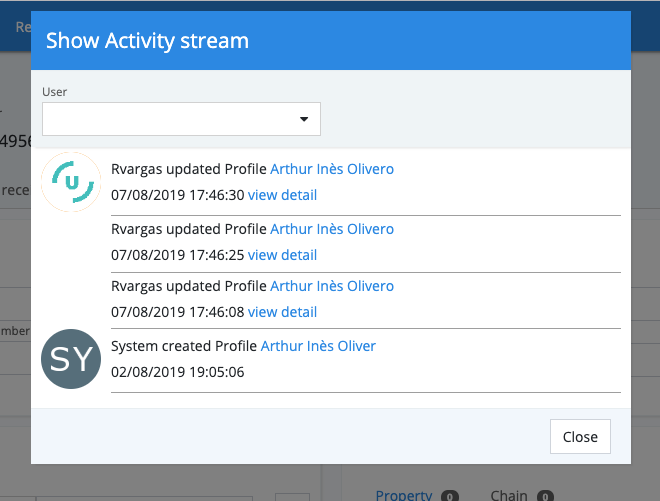View detail of the 17:46:08 update
The image size is (660, 501).
[x=282, y=312]
